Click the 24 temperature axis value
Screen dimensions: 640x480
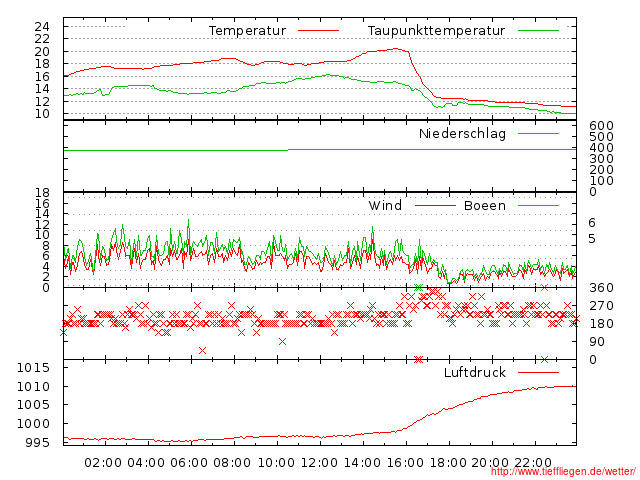point(42,27)
